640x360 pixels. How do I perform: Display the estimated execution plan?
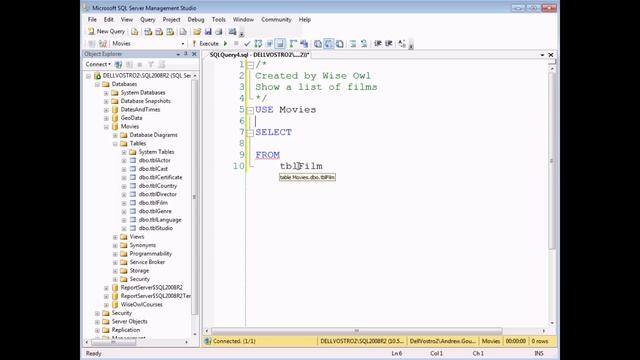(258, 43)
